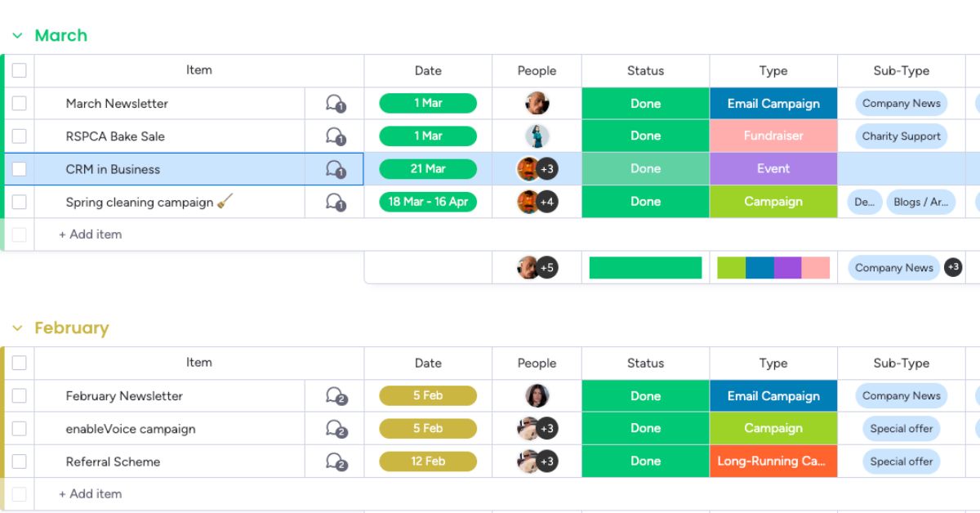Open conversation icon for March Newsletter

[x=335, y=104]
